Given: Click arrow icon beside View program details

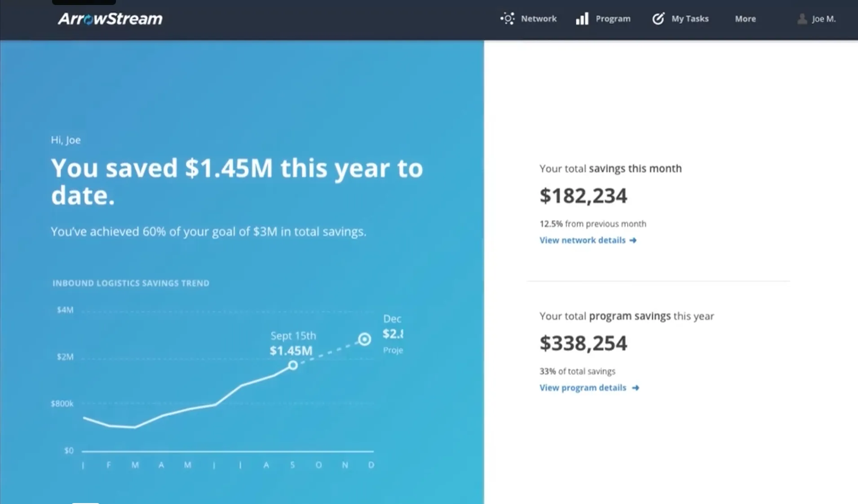Looking at the screenshot, I should coord(635,388).
